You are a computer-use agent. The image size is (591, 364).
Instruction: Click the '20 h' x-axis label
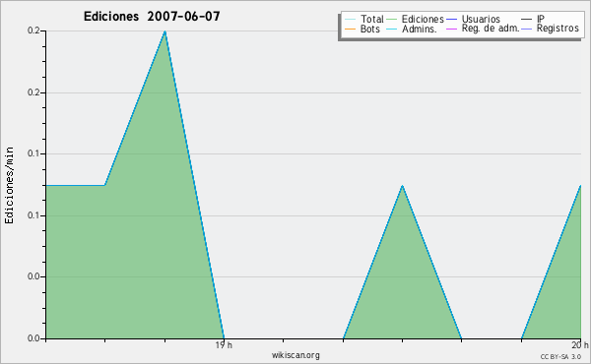click(580, 345)
